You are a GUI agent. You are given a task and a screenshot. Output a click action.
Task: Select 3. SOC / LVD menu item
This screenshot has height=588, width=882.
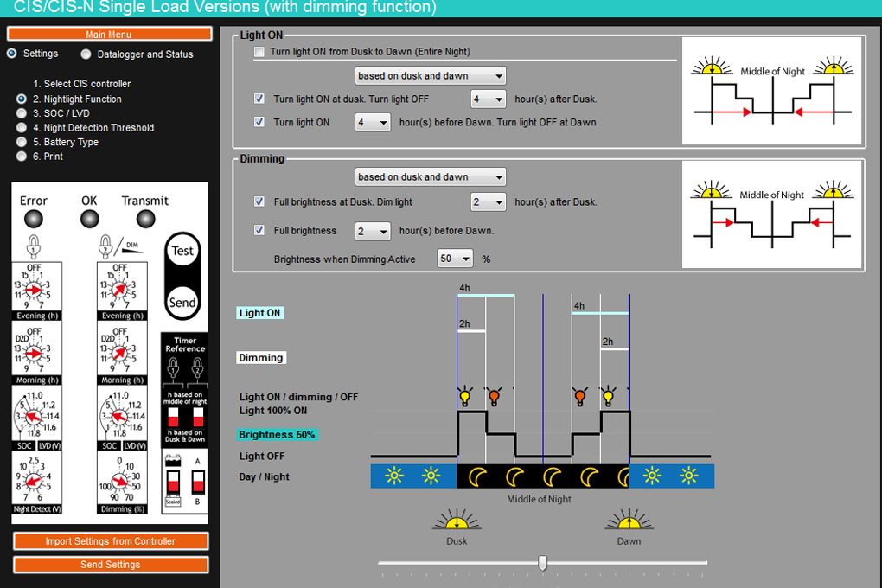point(22,113)
